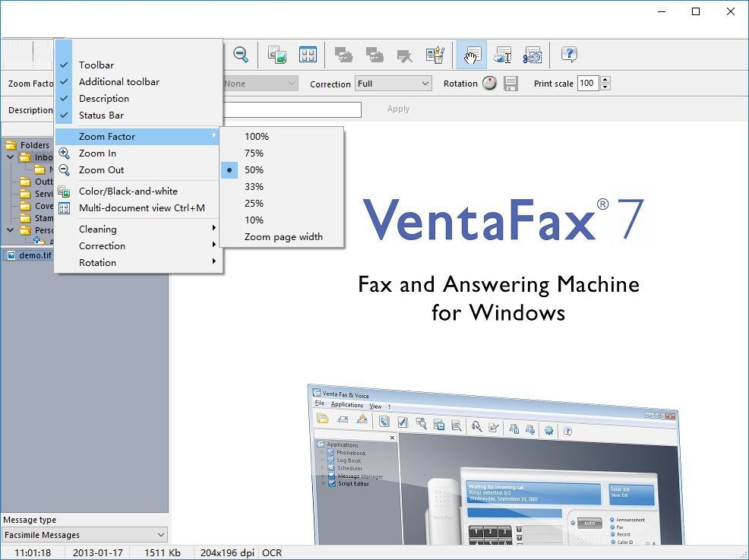The image size is (749, 560).
Task: Disable the Status Bar option
Action: 100,115
